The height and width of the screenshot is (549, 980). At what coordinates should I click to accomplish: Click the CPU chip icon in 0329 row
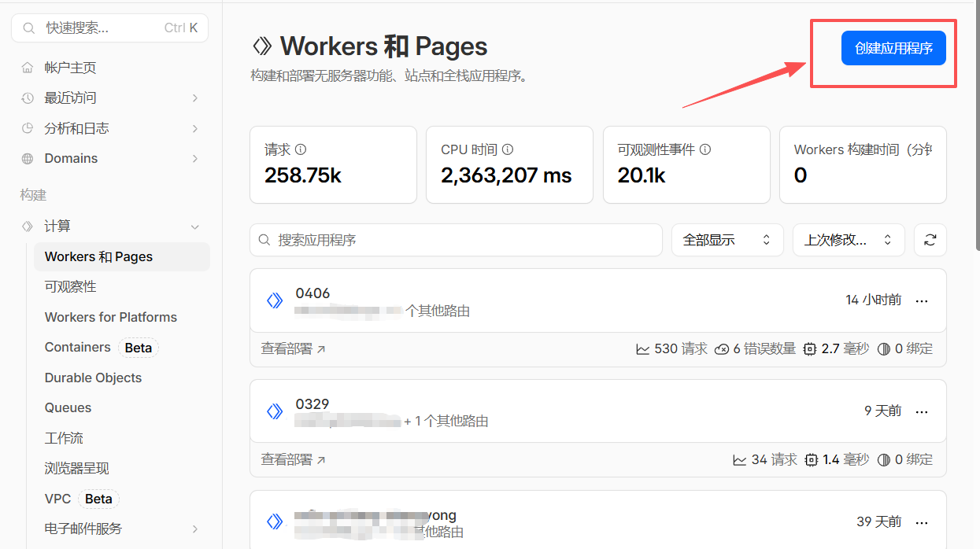tap(812, 459)
